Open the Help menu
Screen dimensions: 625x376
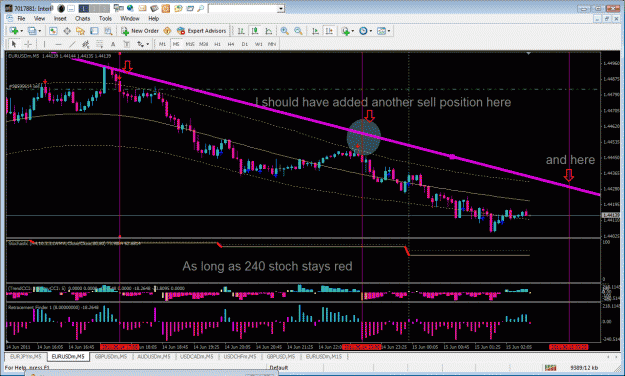coord(153,18)
